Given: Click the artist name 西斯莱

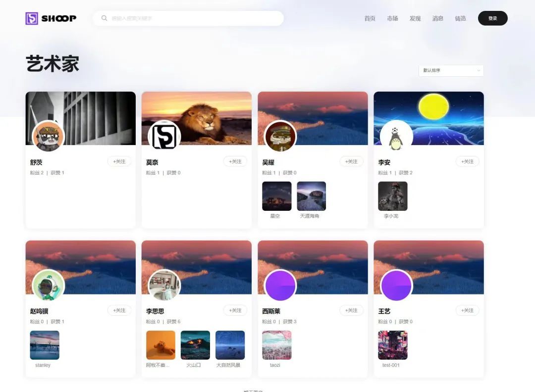Looking at the screenshot, I should [x=271, y=311].
